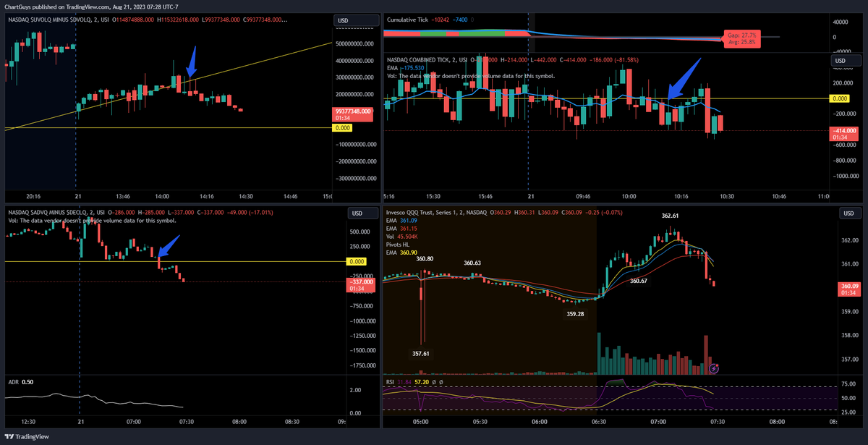Click the 500000000.000 scale label on UVOLQ chart
Viewport: 868px width, 445px height.
tap(356, 43)
